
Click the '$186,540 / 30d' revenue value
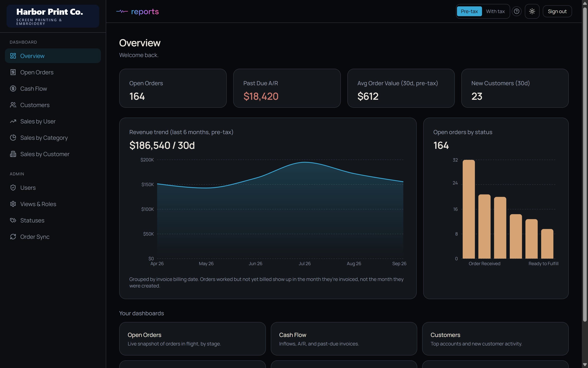(x=162, y=145)
